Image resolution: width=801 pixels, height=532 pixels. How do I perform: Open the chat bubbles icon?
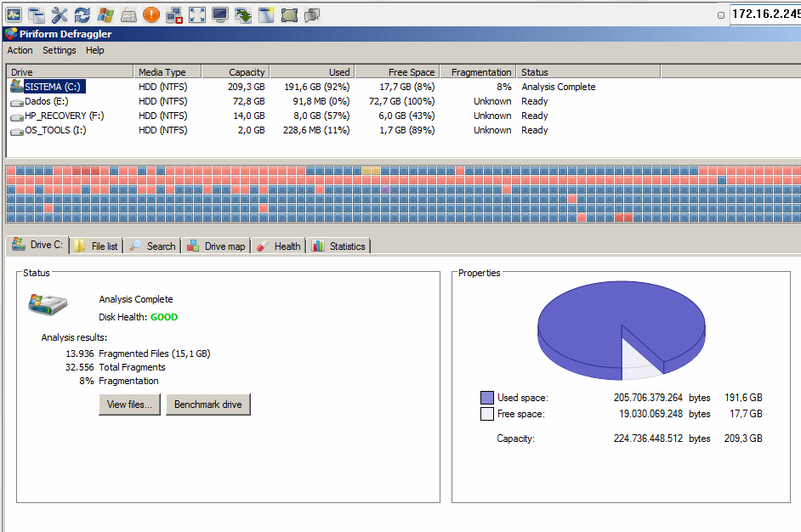point(312,14)
